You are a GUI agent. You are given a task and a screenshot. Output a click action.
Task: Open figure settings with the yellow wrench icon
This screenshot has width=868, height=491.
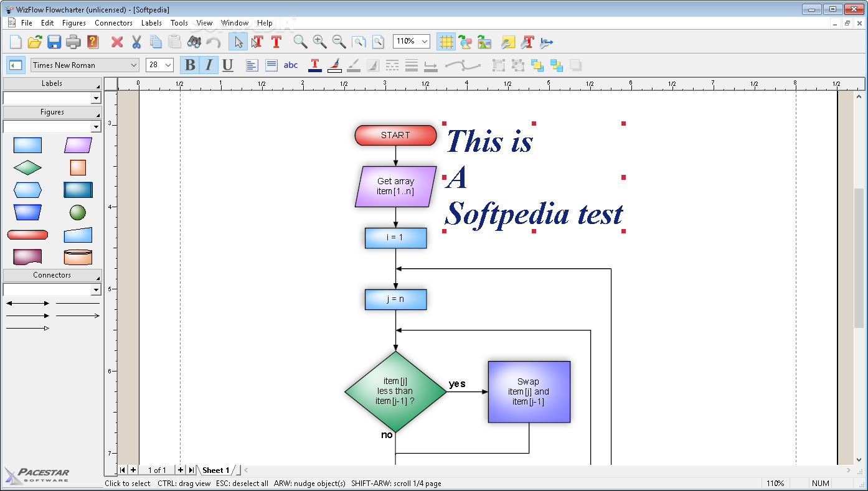509,42
